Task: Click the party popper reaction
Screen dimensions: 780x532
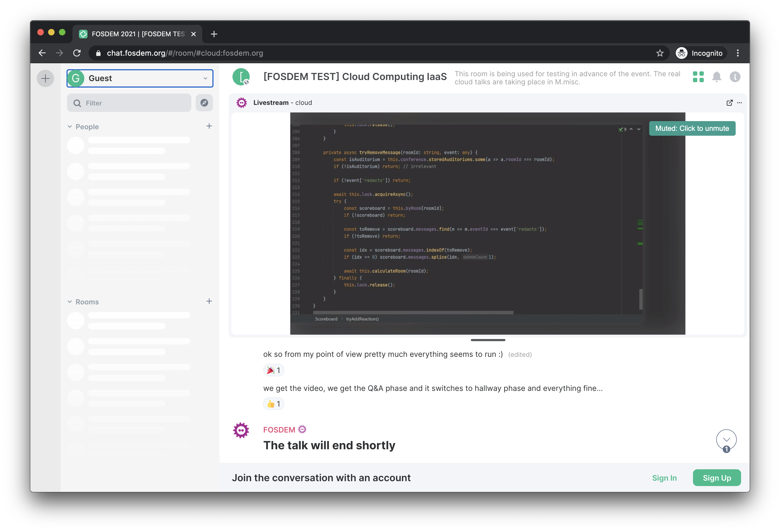Action: [x=274, y=370]
